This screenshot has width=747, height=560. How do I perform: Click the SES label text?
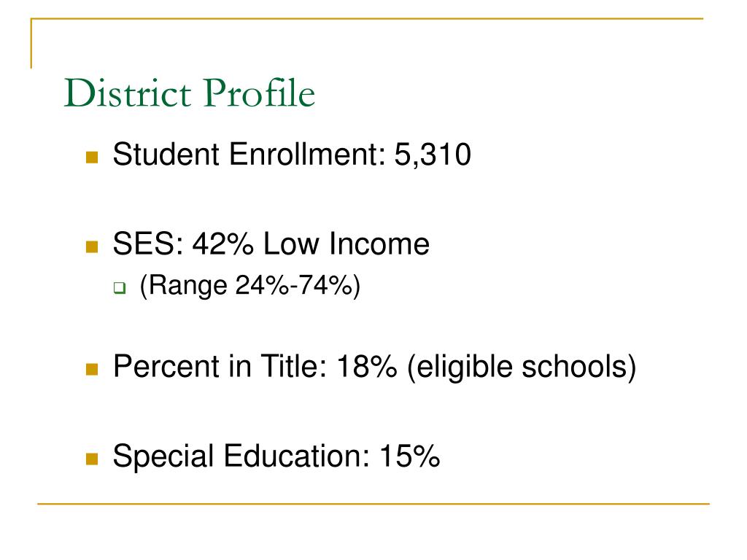pyautogui.click(x=148, y=244)
